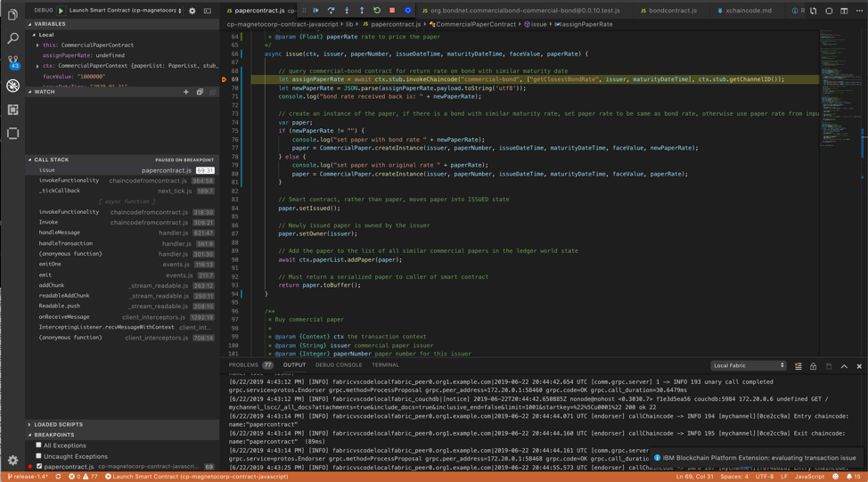Click the UTF-8 encoding in status bar
This screenshot has width=868, height=482.
point(764,477)
